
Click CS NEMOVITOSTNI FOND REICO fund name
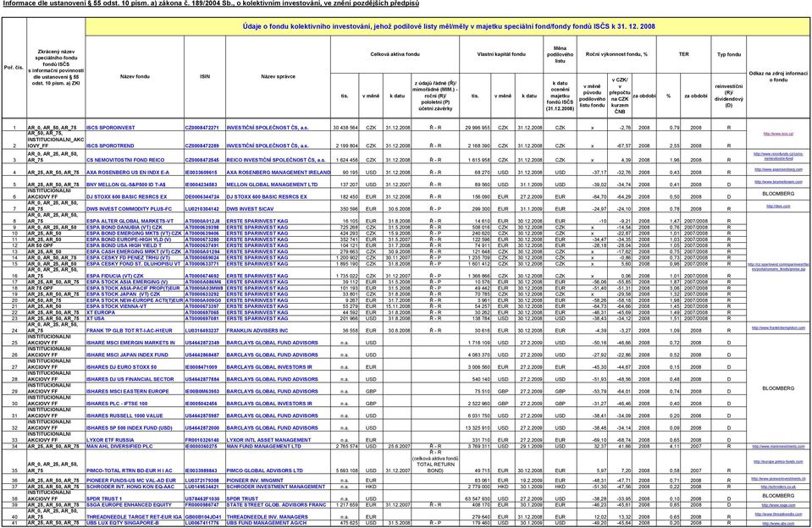124,160
